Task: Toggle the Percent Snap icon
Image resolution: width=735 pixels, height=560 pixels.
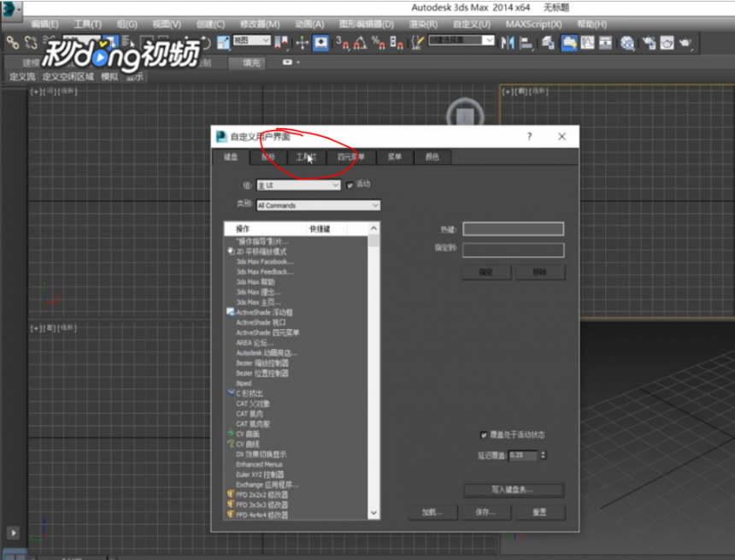Action: point(378,43)
